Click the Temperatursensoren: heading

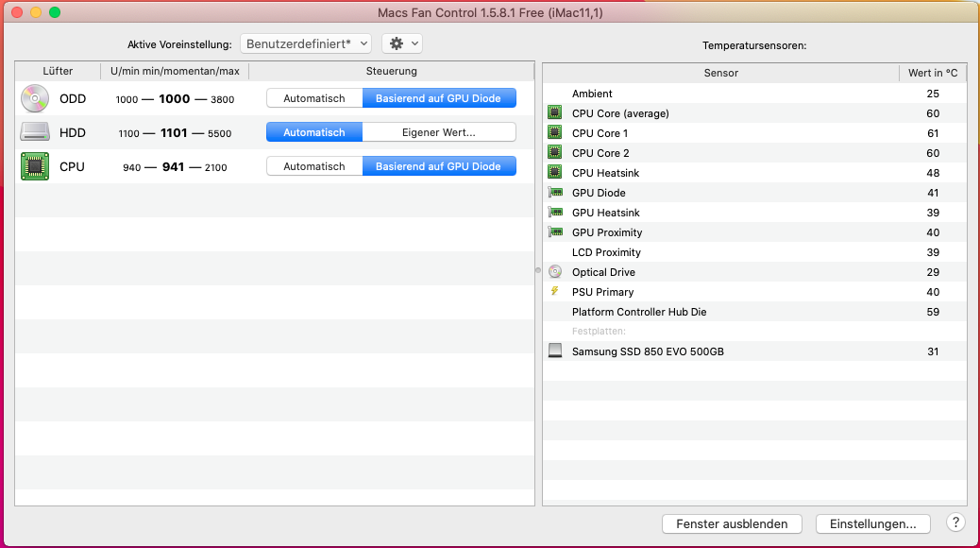pyautogui.click(x=754, y=45)
